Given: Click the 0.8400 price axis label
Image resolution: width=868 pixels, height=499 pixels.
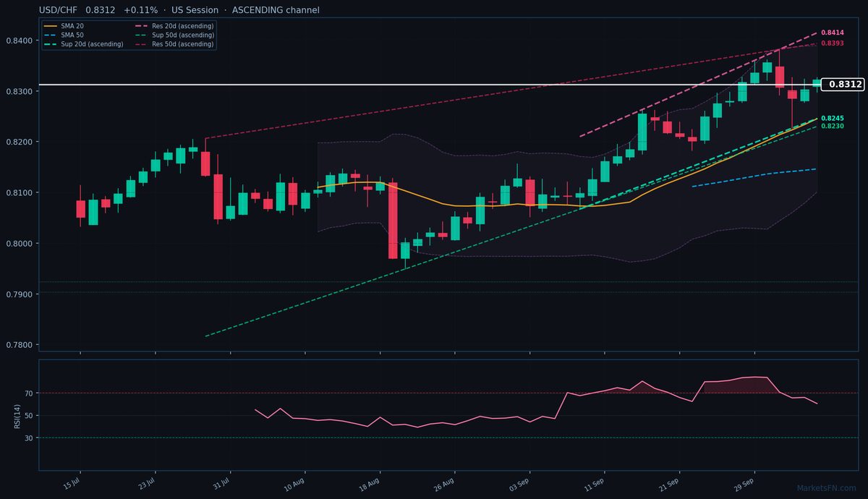Looking at the screenshot, I should coord(20,40).
